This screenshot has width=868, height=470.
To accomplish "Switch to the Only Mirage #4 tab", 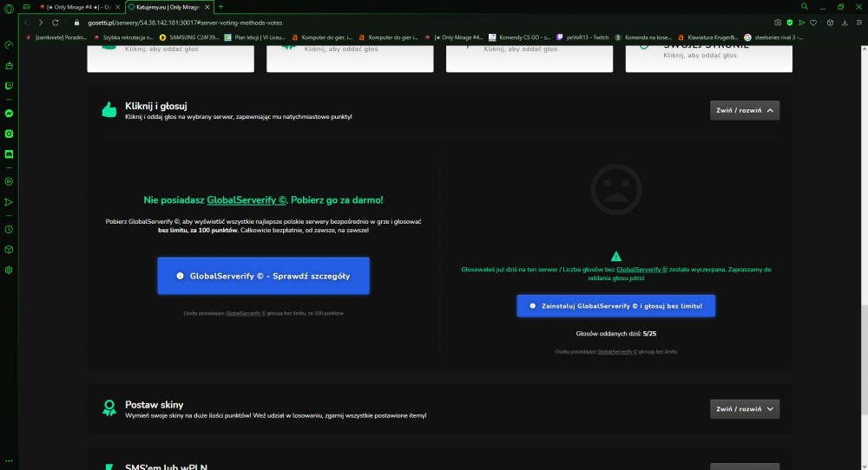I will point(79,7).
